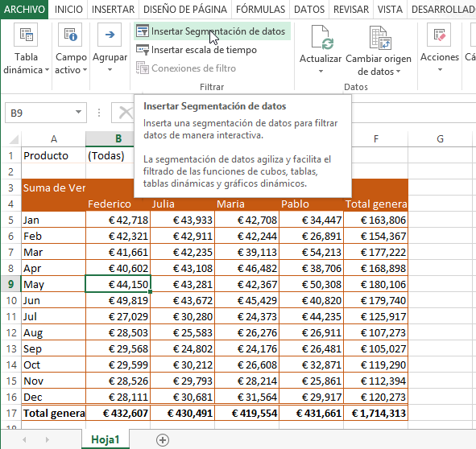Open the Tabla dinámica dropdown arrow
Image resolution: width=476 pixels, height=449 pixels.
(x=47, y=70)
